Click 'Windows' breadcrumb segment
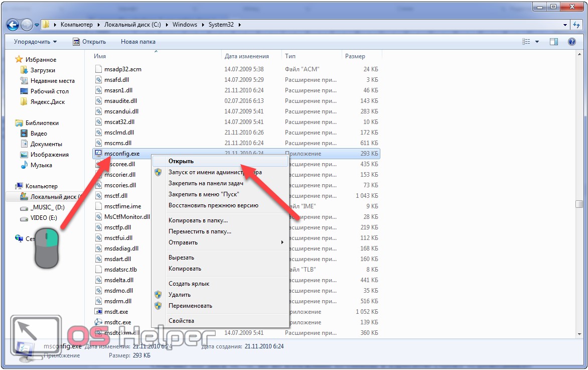The height and width of the screenshot is (370, 588). [x=185, y=25]
